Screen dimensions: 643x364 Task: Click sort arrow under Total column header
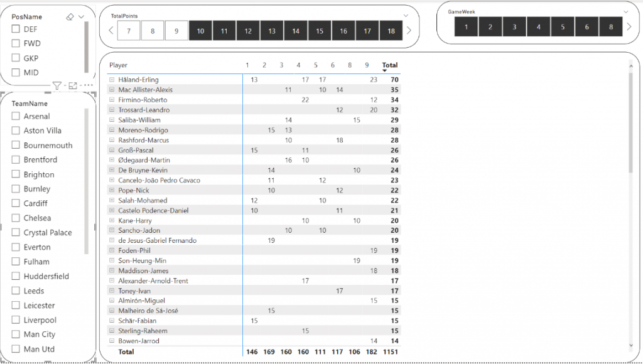pos(385,72)
